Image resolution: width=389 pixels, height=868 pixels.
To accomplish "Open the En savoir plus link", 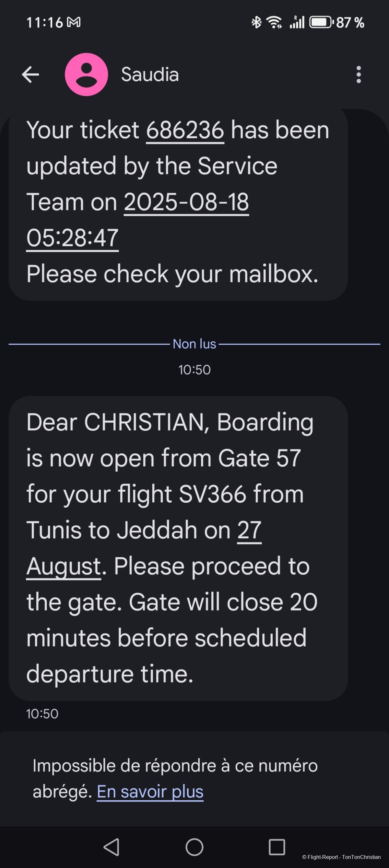I will [x=150, y=792].
